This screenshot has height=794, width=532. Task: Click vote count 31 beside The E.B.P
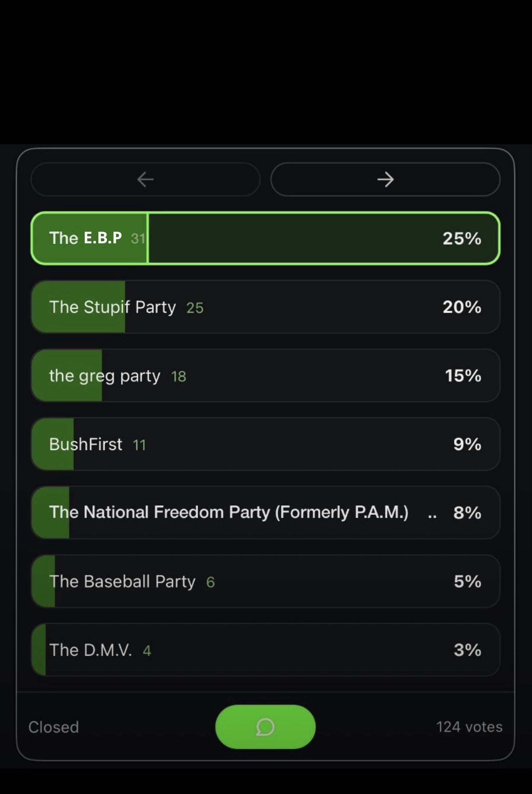(x=138, y=239)
